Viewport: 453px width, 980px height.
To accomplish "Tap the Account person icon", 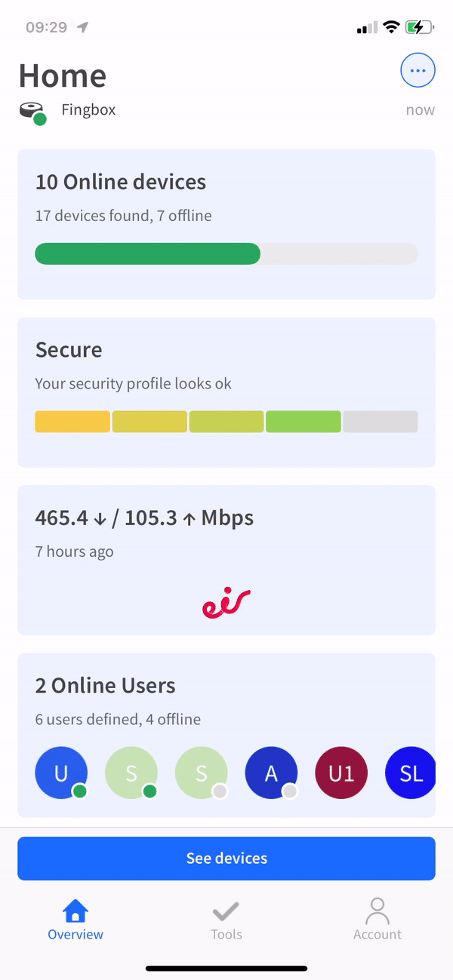I will [377, 911].
